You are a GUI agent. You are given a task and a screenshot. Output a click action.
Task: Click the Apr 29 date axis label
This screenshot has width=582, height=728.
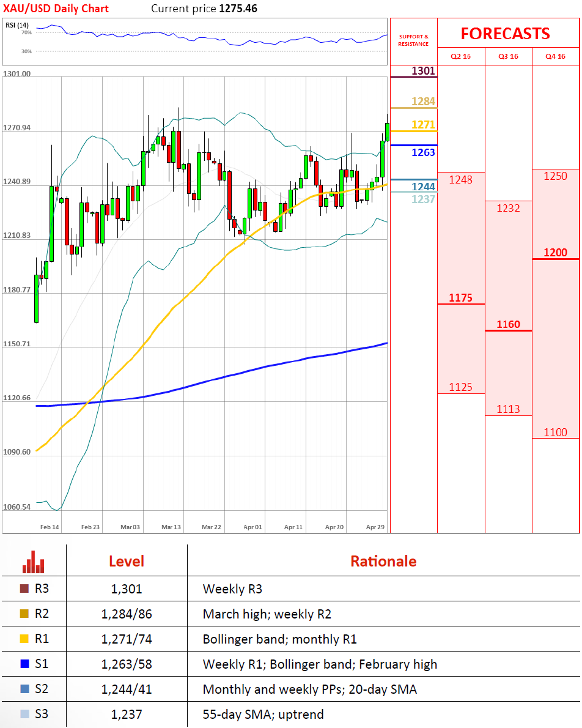pos(375,527)
